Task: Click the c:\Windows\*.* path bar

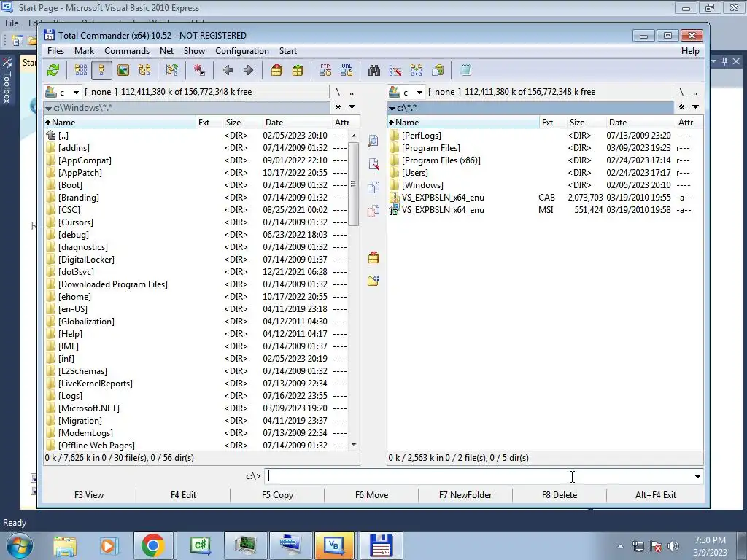Action: (187, 108)
